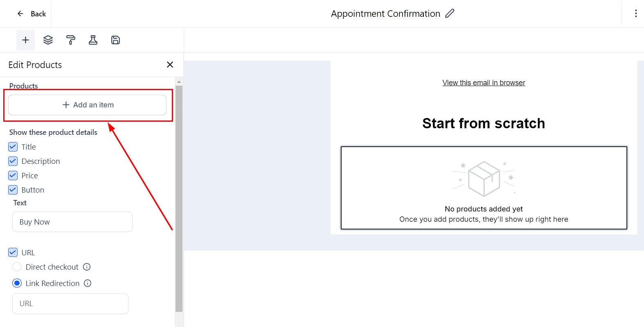
Task: Show info for Link Redirection
Action: click(88, 284)
